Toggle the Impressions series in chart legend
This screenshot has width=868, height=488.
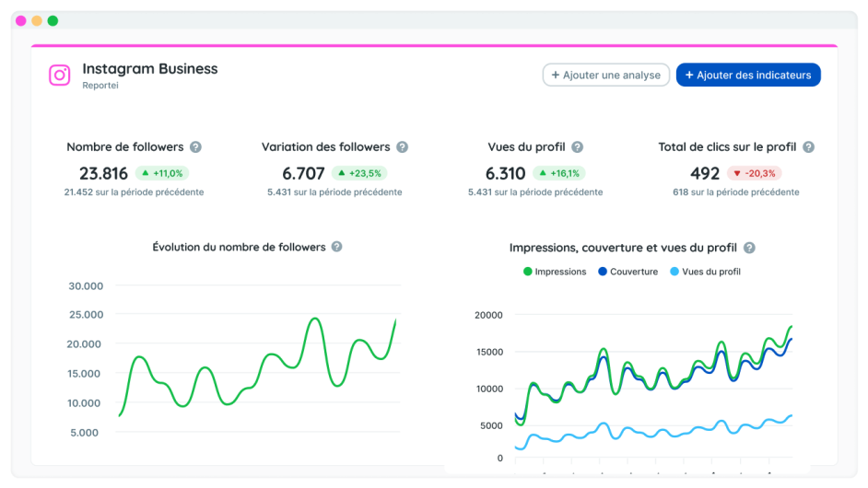(x=555, y=272)
